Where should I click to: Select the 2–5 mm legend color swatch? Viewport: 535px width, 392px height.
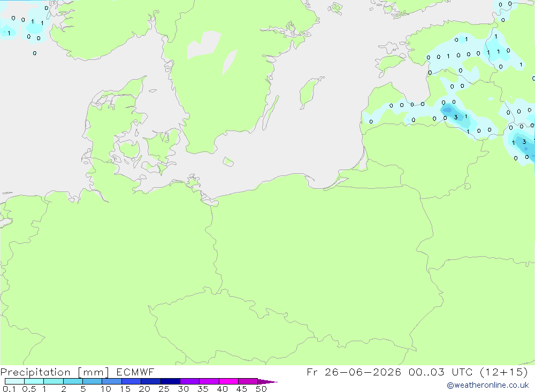coord(73,381)
